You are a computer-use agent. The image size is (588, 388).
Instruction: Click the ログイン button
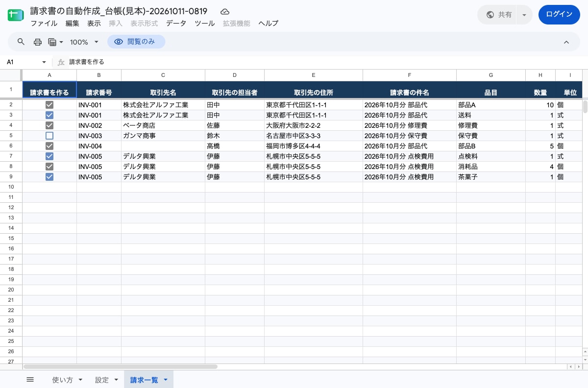tap(559, 15)
